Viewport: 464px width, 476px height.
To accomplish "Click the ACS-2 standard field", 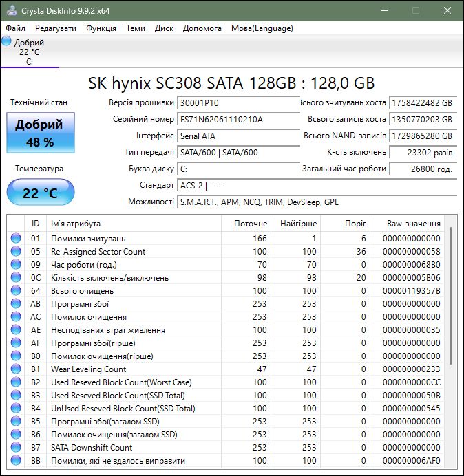I will [x=317, y=185].
